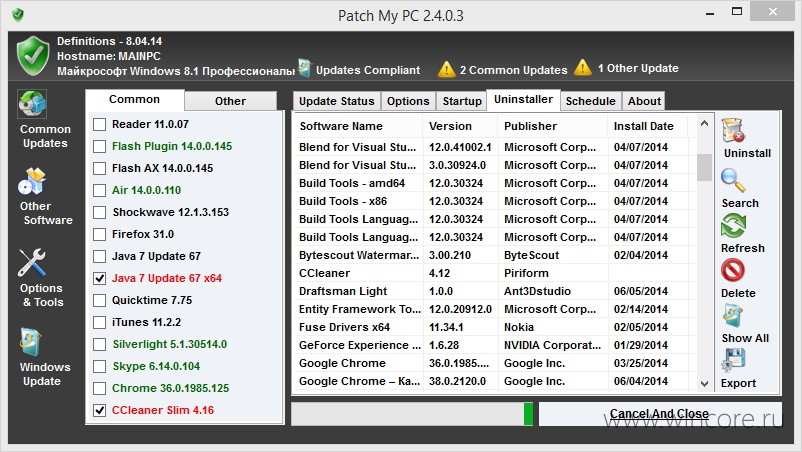Open the Schedule tab

tap(591, 101)
